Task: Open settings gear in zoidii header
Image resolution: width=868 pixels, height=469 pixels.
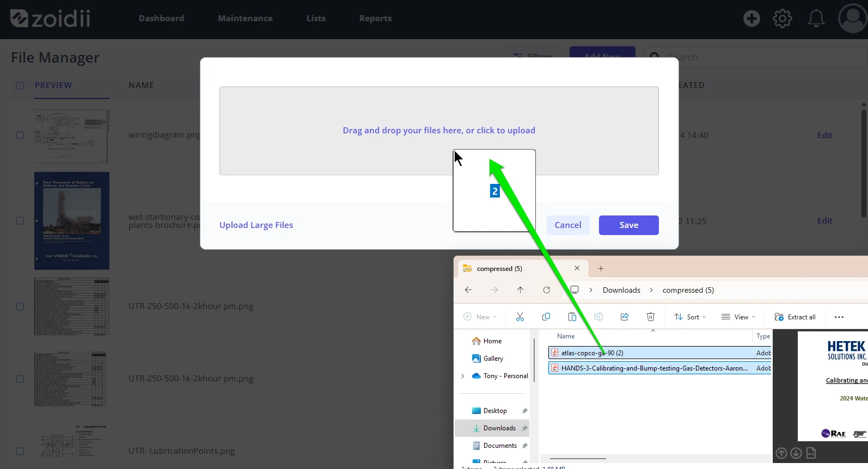Action: (x=783, y=18)
